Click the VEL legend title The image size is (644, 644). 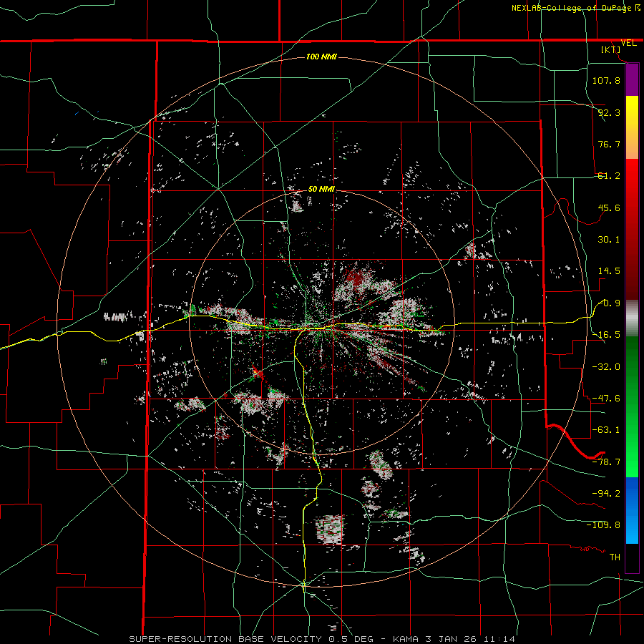tap(628, 43)
